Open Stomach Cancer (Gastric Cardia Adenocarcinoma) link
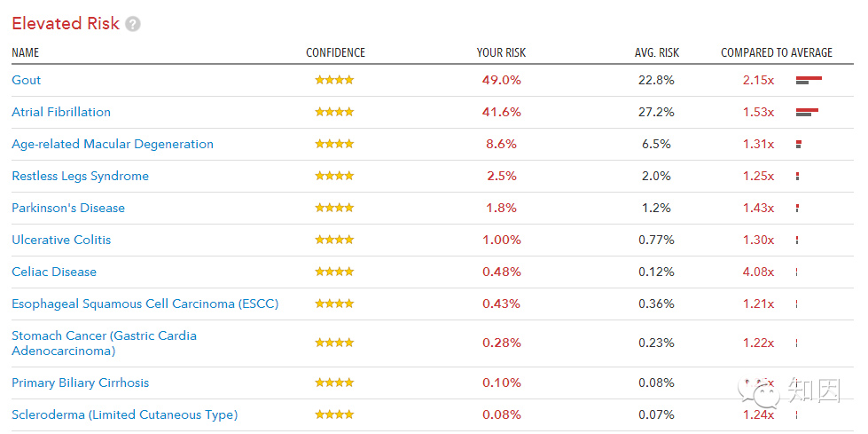 coord(104,343)
